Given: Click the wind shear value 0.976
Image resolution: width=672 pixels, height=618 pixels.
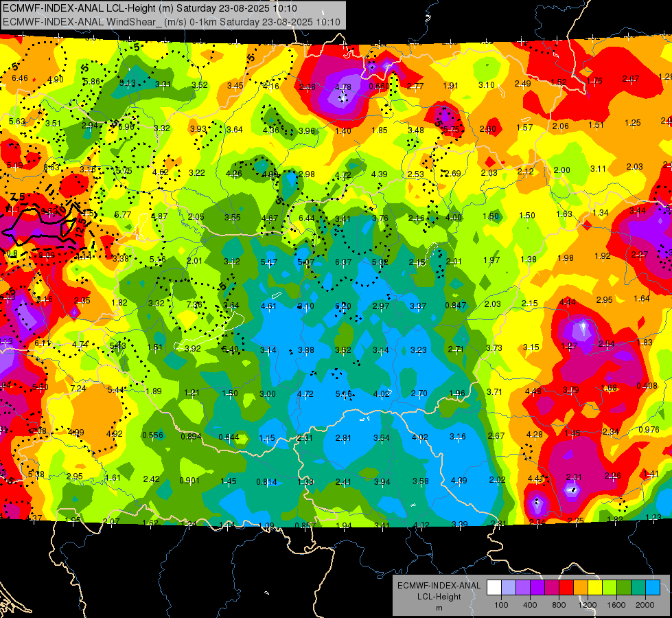Looking at the screenshot, I should tap(649, 430).
